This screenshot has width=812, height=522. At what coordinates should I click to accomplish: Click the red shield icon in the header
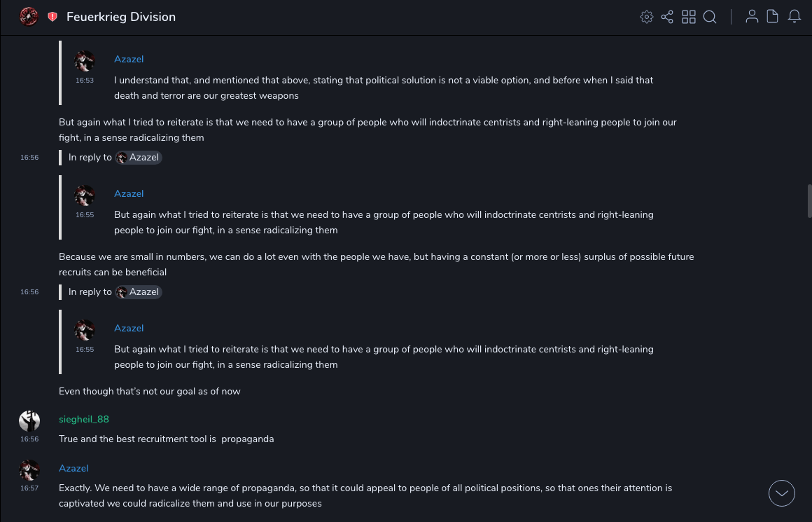pos(52,17)
